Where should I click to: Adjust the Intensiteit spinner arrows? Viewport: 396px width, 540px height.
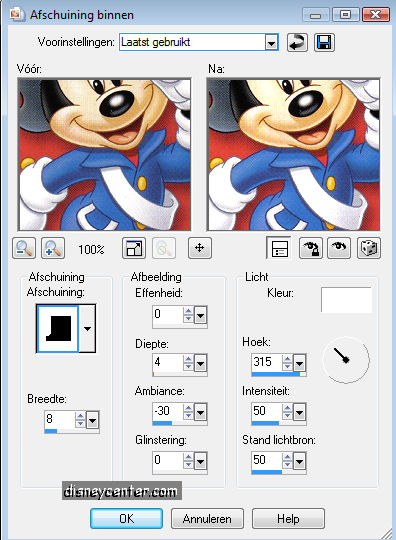(288, 412)
